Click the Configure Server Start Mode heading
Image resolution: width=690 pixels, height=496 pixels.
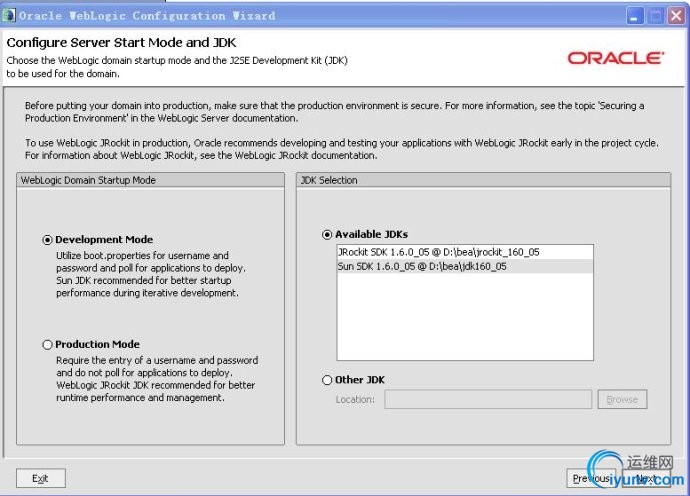pos(121,43)
